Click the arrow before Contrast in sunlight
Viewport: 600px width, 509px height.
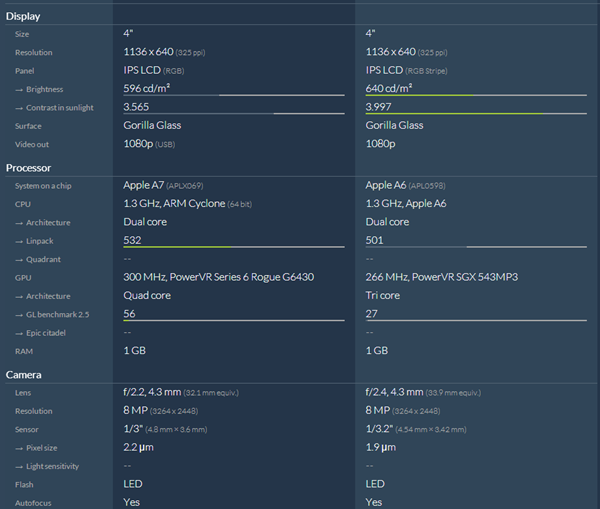point(19,108)
